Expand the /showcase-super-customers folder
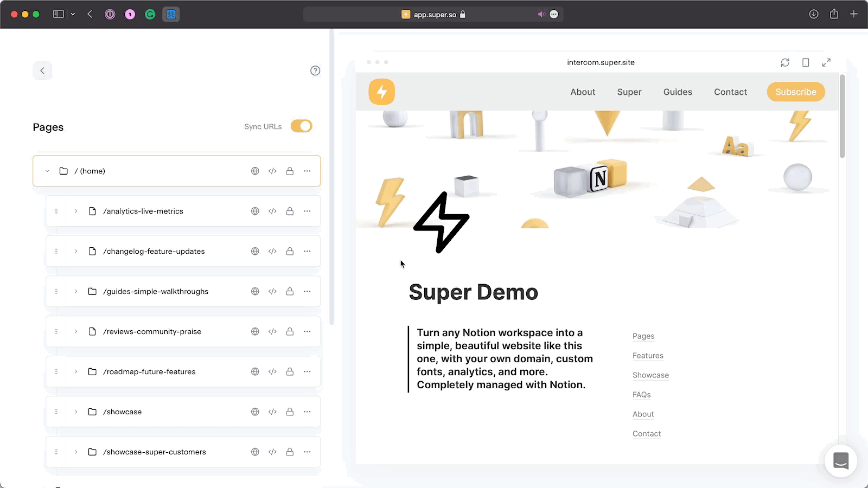868x488 pixels. click(x=76, y=452)
